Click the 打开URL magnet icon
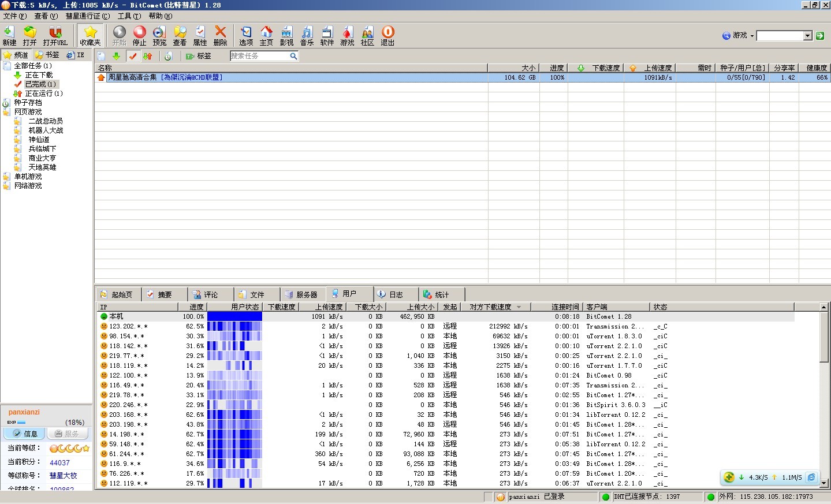 click(x=55, y=35)
